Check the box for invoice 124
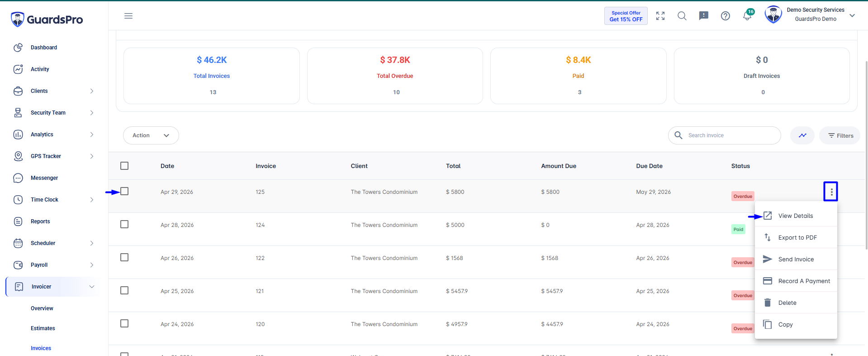 124,224
